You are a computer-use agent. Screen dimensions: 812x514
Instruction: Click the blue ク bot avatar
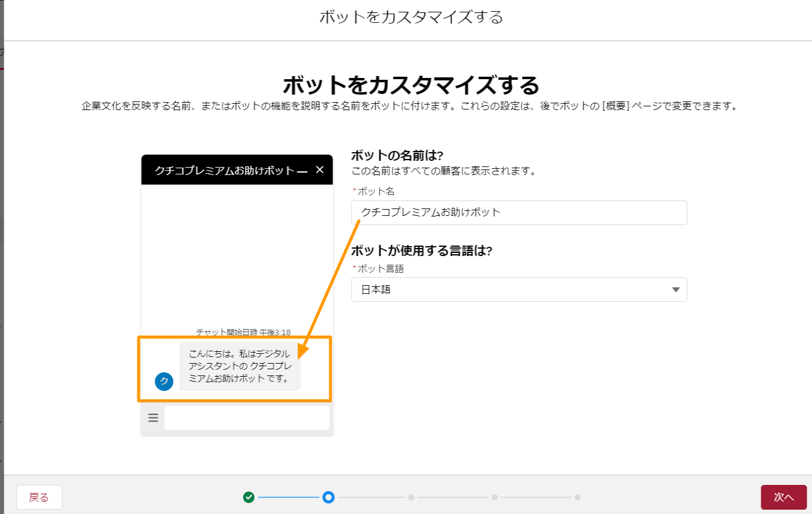(163, 381)
